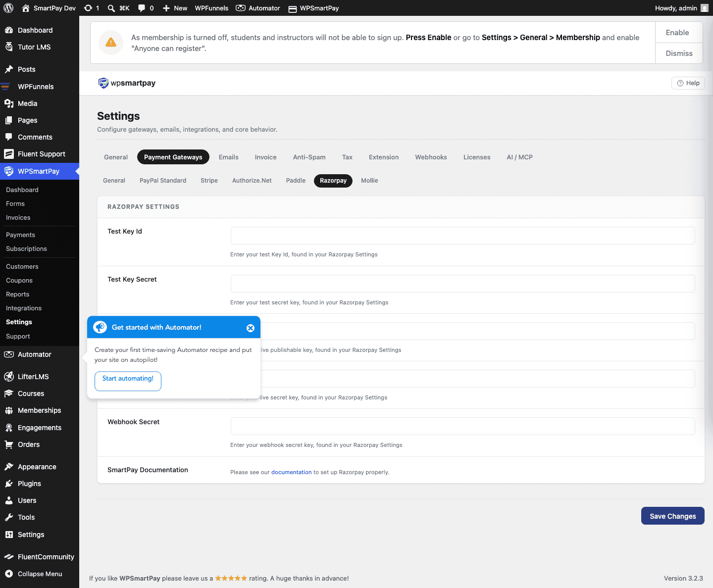Click the WPSmartPay shield icon in sidebar
This screenshot has height=588, width=713.
pyautogui.click(x=9, y=171)
